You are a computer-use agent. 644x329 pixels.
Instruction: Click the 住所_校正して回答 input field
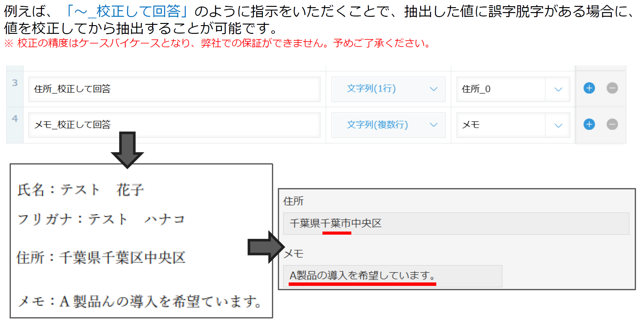point(174,89)
